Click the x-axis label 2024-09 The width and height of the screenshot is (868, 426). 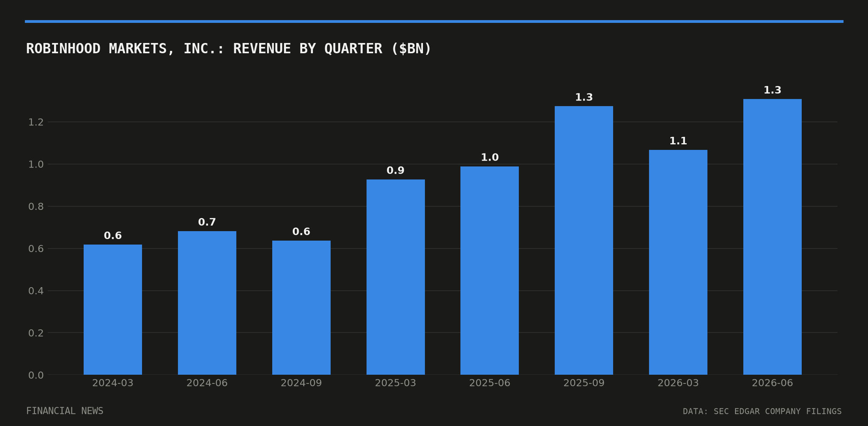[301, 383]
